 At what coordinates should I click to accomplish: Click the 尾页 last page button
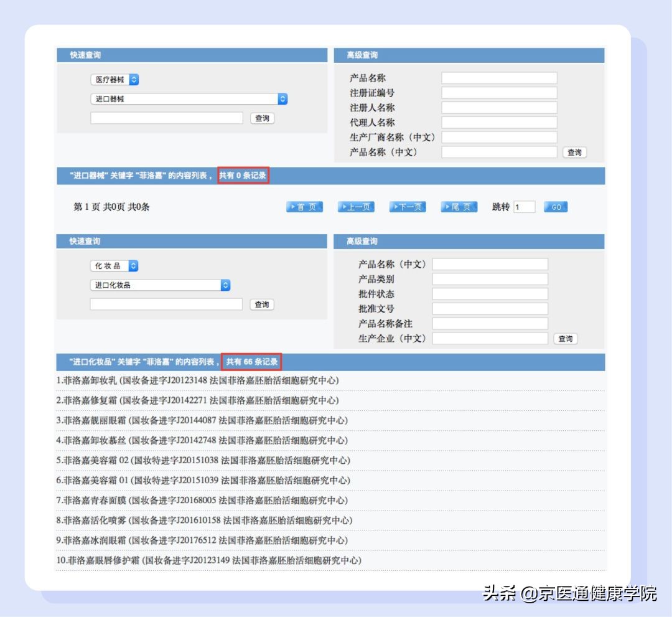point(458,207)
